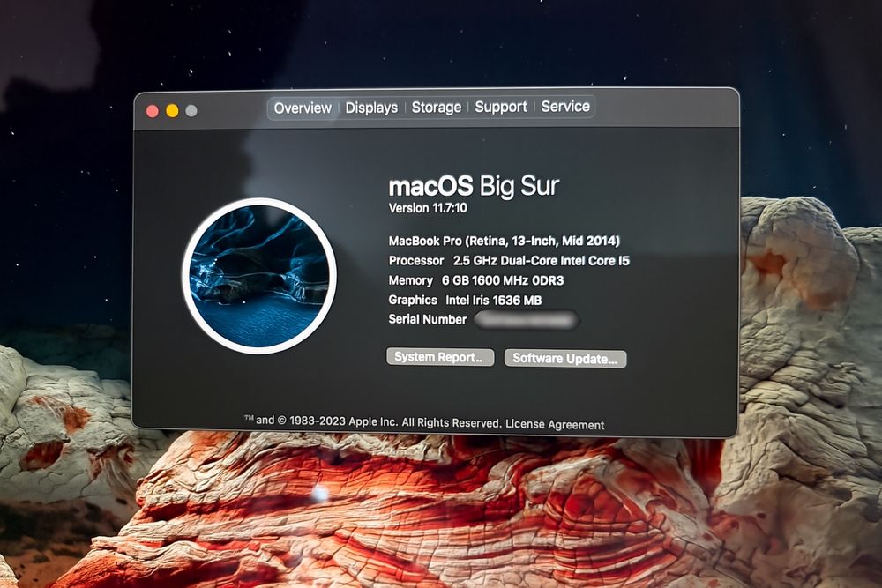Click the macOS Big Sur circular logo

pos(259,275)
